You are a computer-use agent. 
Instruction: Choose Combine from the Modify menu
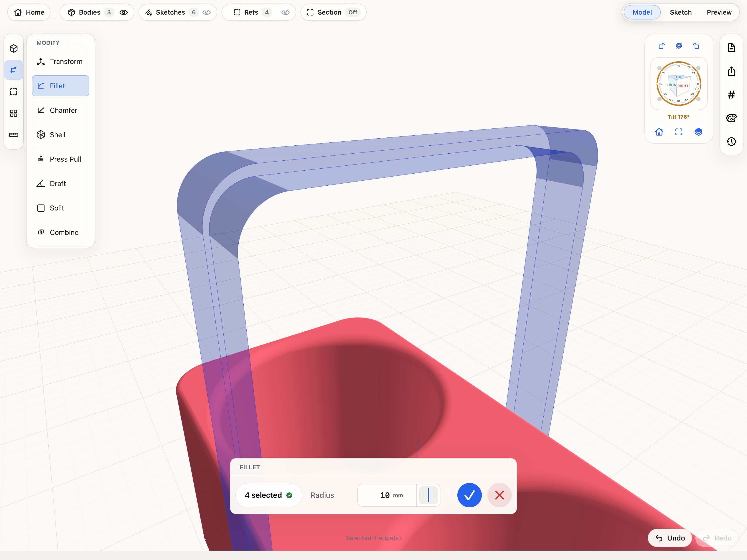point(60,232)
